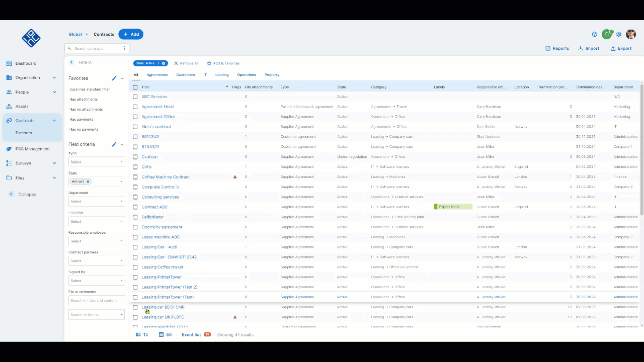
Task: Click the Import button
Action: click(589, 48)
